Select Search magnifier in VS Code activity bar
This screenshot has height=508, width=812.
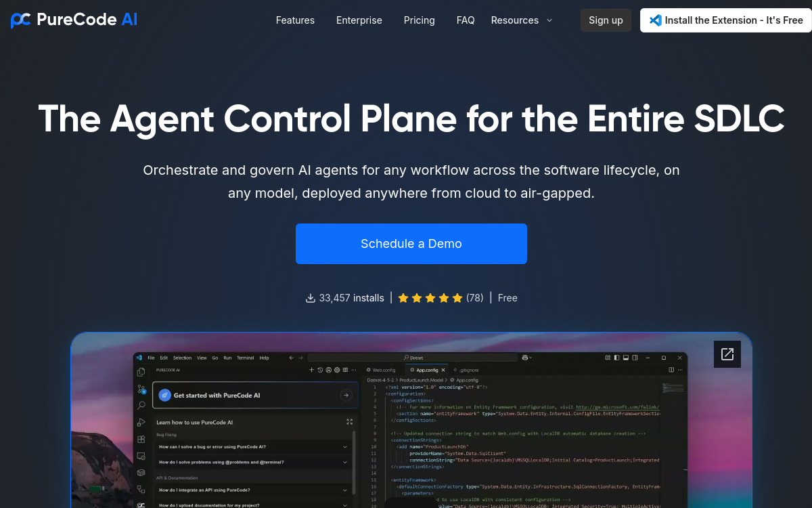(x=141, y=406)
